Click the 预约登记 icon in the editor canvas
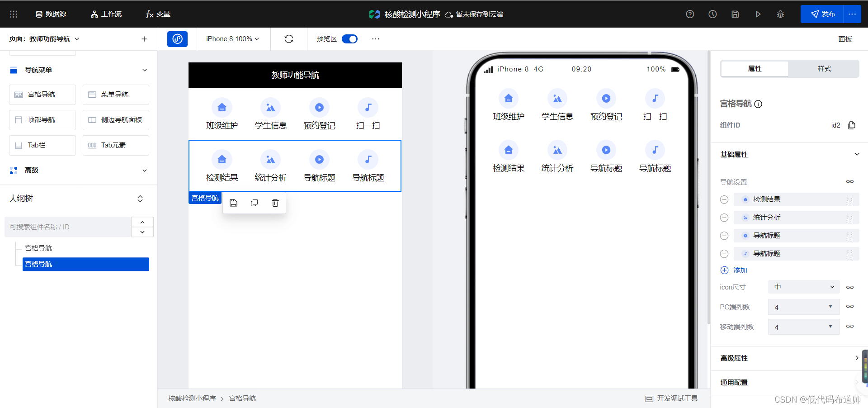 pos(319,108)
